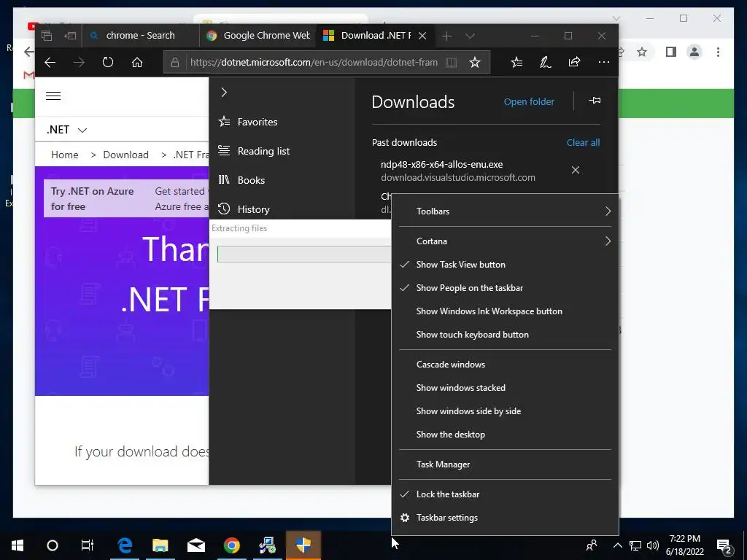Open Taskbar settings
The image size is (747, 560).
point(505,518)
